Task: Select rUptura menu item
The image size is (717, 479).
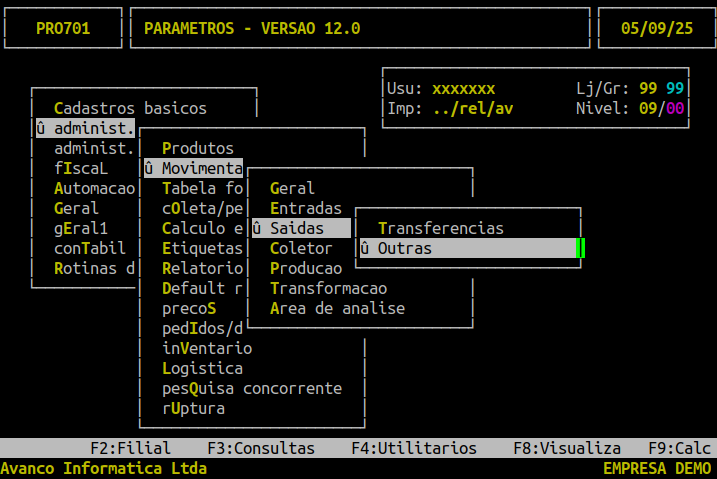Action: coord(193,409)
